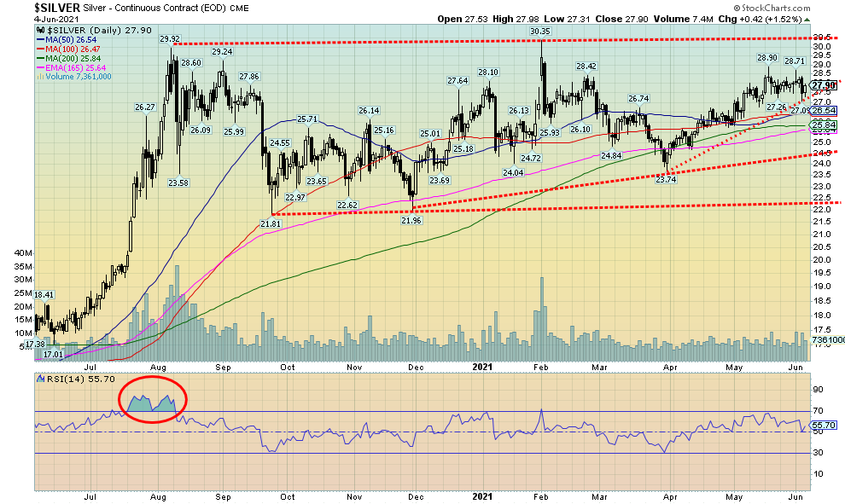
Task: Click the 30.35 peak price label
Action: (539, 32)
